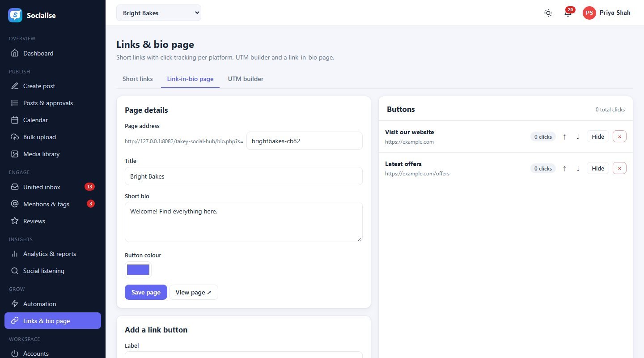Screen dimensions: 644x358
Task: Open View page in new window
Action: pyautogui.click(x=194, y=292)
